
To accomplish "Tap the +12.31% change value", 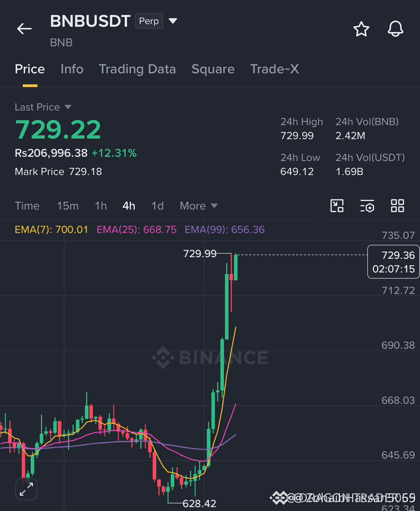I will (x=114, y=153).
